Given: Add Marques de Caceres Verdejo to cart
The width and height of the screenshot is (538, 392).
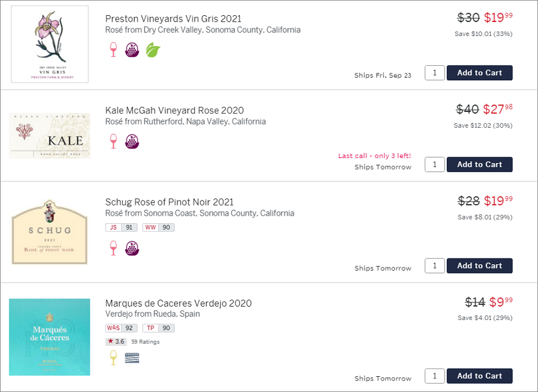Looking at the screenshot, I should pyautogui.click(x=479, y=376).
